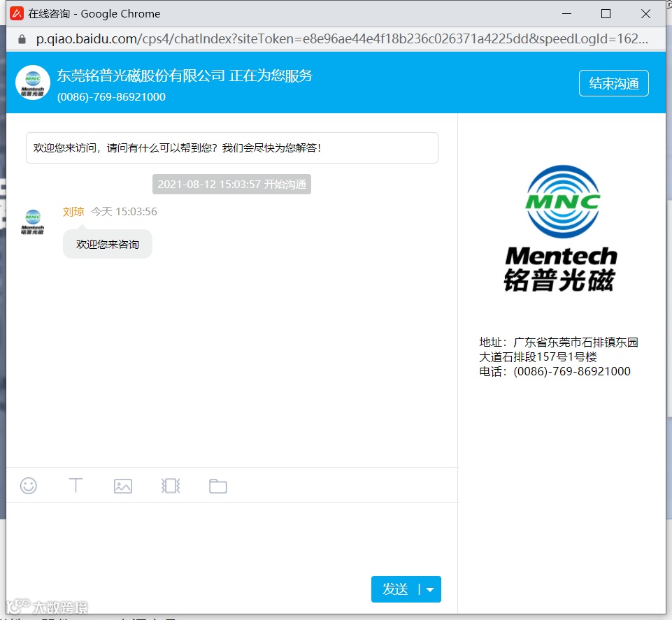Open the emoji picker smiley icon
672x620 pixels.
(x=29, y=486)
